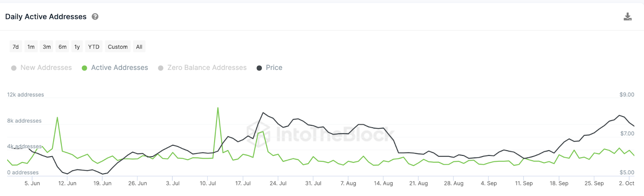644x196 pixels.
Task: Click the 10. Jul date label
Action: [x=208, y=183]
